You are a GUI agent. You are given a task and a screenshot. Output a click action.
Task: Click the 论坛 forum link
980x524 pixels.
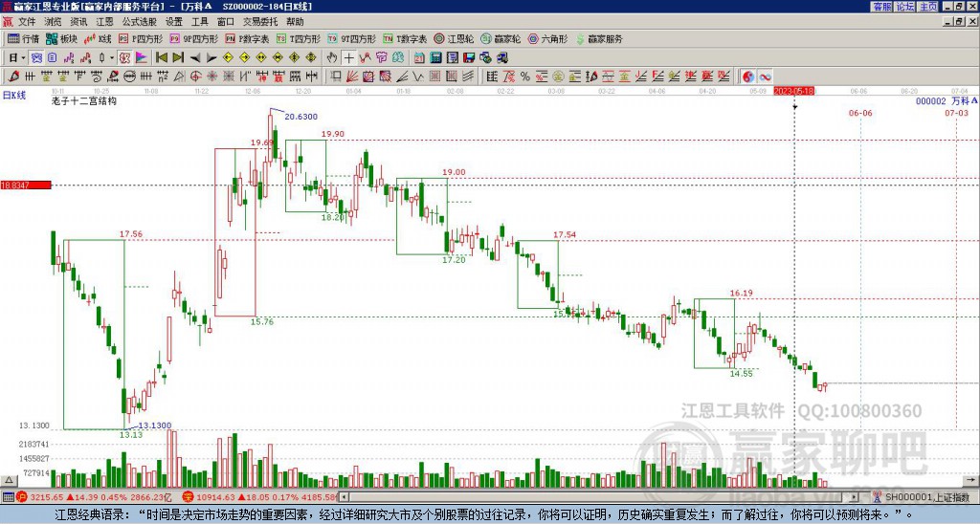(x=905, y=7)
